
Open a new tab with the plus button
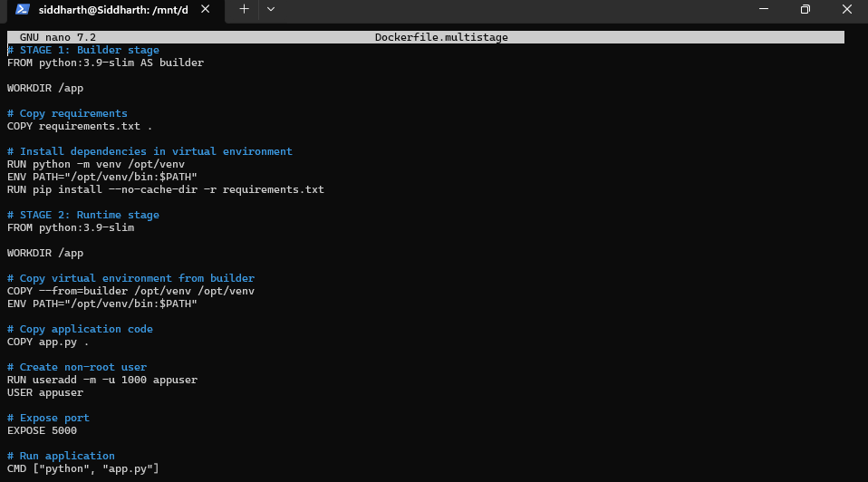point(244,9)
